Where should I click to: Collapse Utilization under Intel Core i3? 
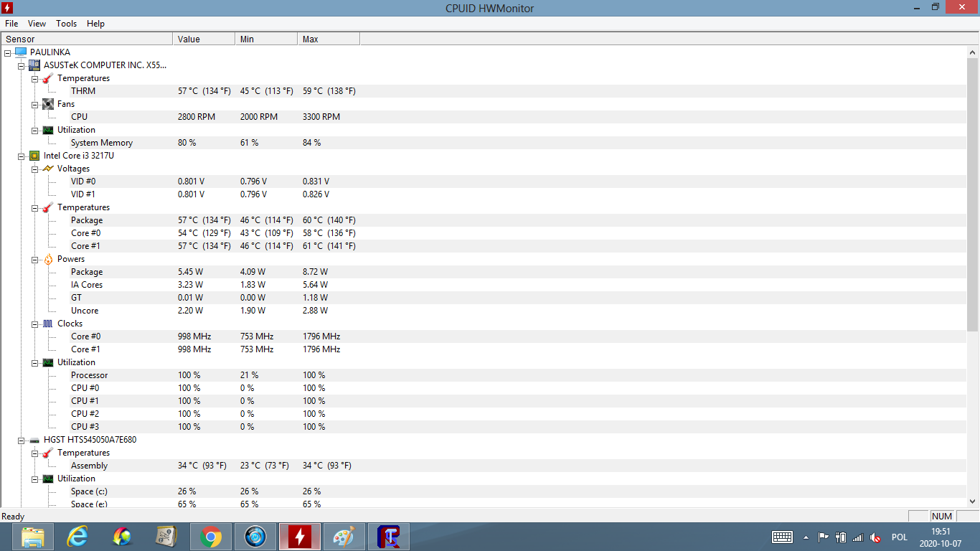(35, 362)
